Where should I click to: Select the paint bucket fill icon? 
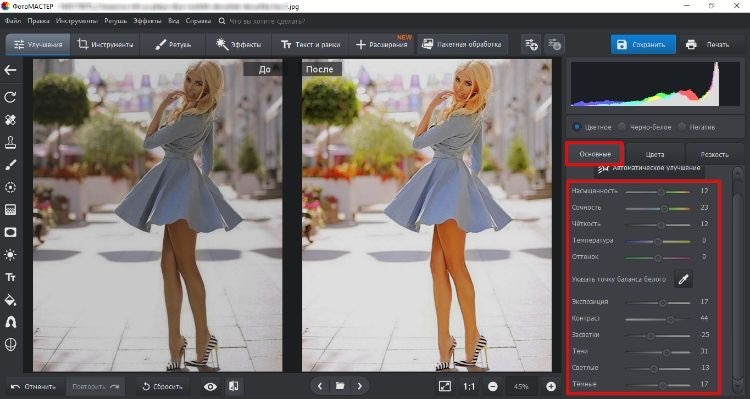coord(10,300)
